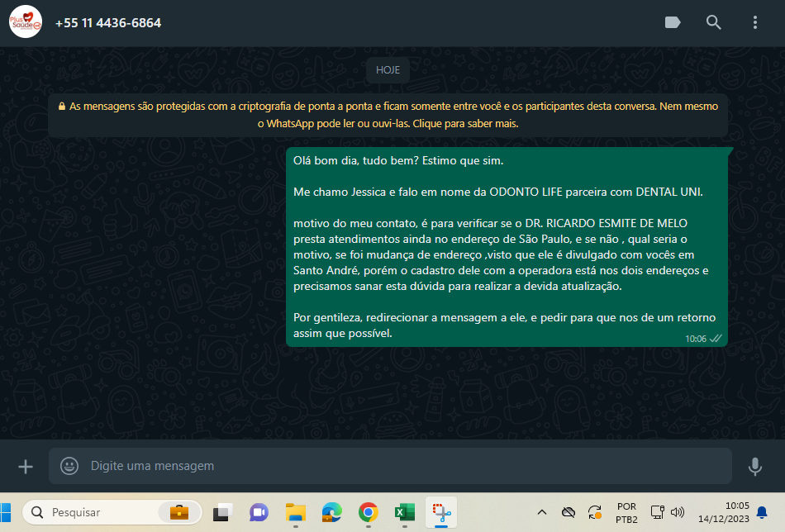This screenshot has height=532, width=785.
Task: Open the Plus Saúde contact profile picture
Action: pos(25,22)
